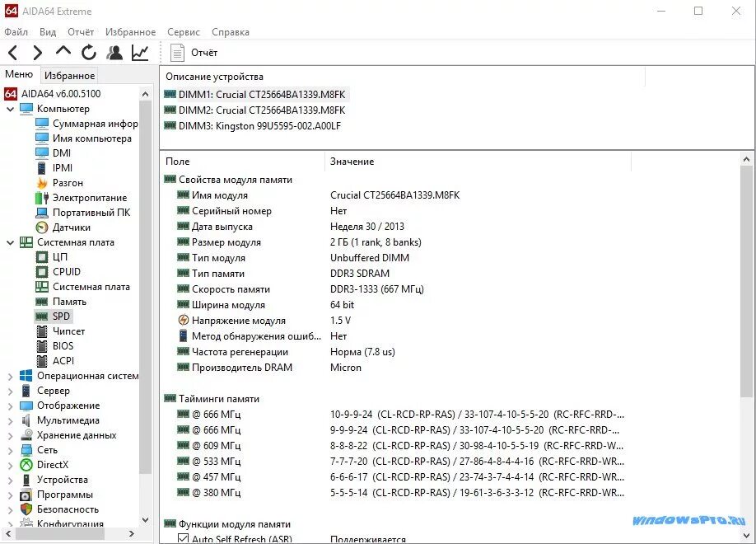Image resolution: width=756 pixels, height=544 pixels.
Task: Click the sidebar horizontal scroll right arrow
Action: (x=131, y=534)
